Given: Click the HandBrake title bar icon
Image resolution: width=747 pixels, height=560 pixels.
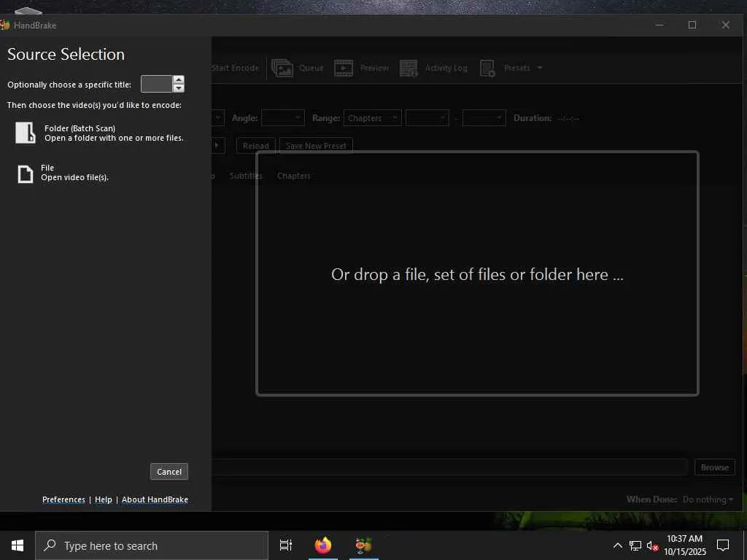Looking at the screenshot, I should [5, 26].
